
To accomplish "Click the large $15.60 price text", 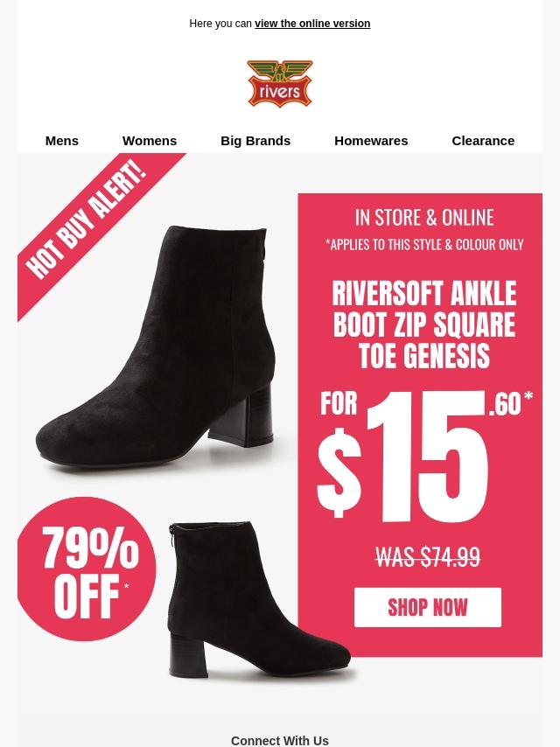I will (424, 456).
